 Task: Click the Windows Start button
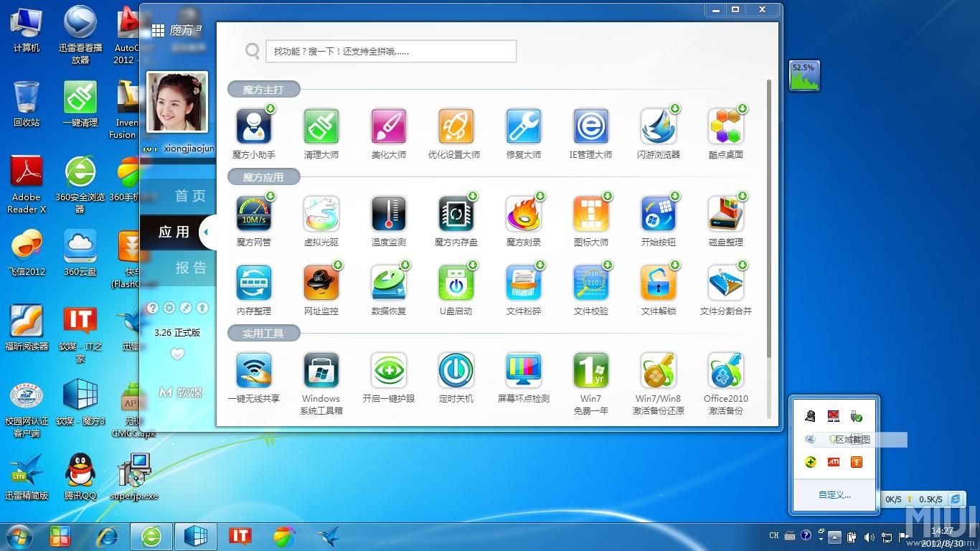(19, 536)
